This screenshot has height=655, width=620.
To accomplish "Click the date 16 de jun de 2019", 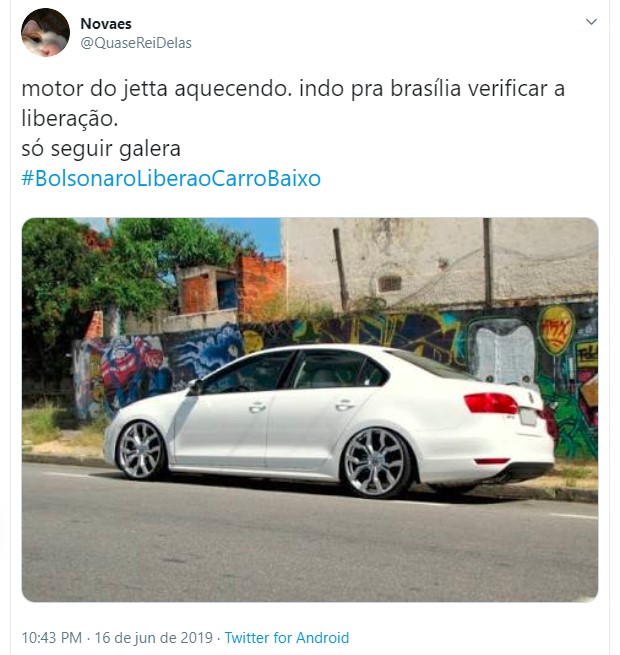I will pos(154,638).
